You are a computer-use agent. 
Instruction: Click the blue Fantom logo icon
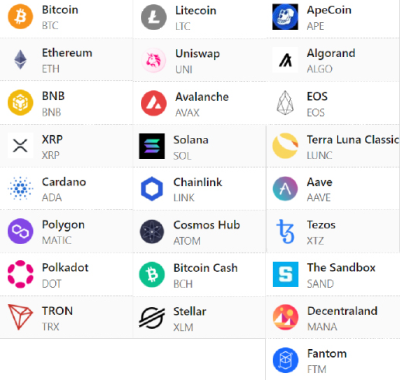[285, 360]
